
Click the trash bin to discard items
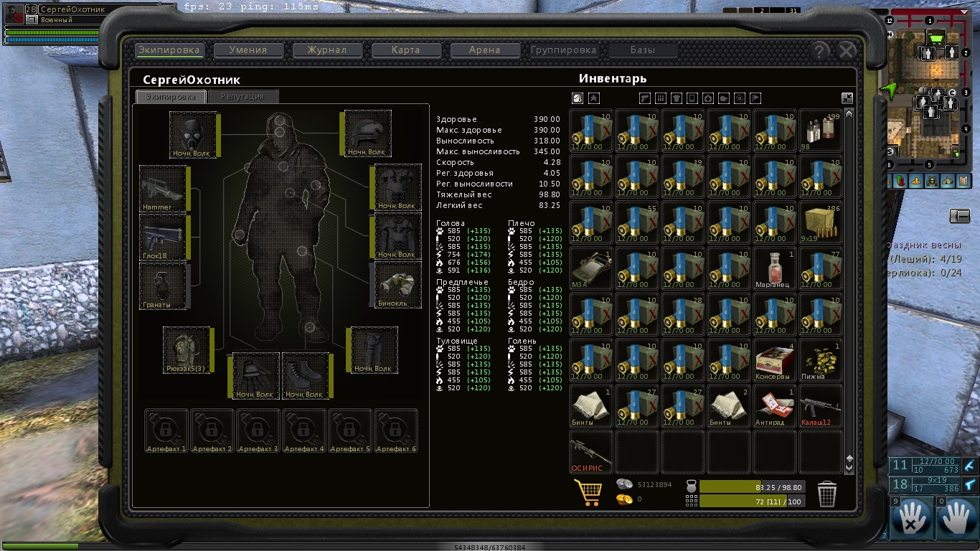827,493
